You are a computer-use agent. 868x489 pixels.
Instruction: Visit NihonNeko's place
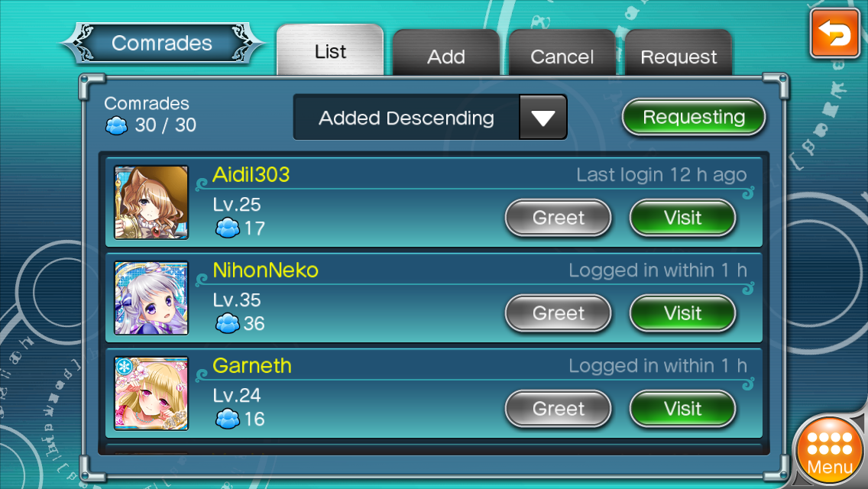coord(682,313)
